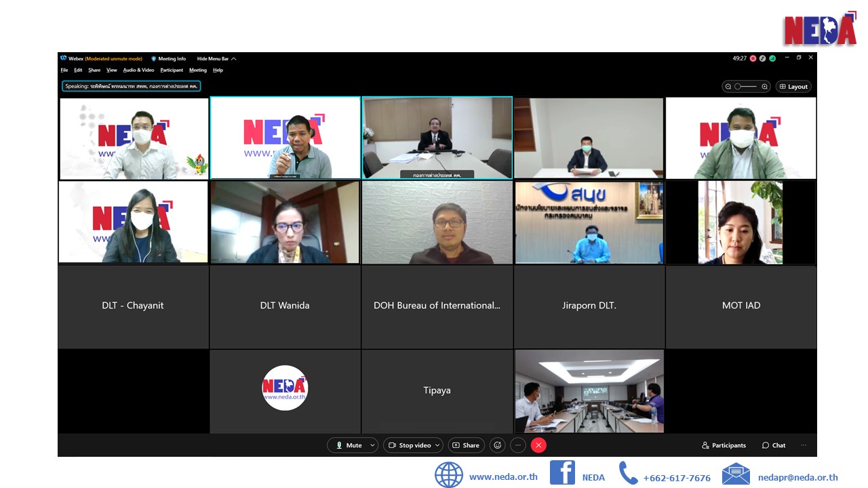868x488 pixels.
Task: Click the NEDA logo at top right
Action: (821, 29)
